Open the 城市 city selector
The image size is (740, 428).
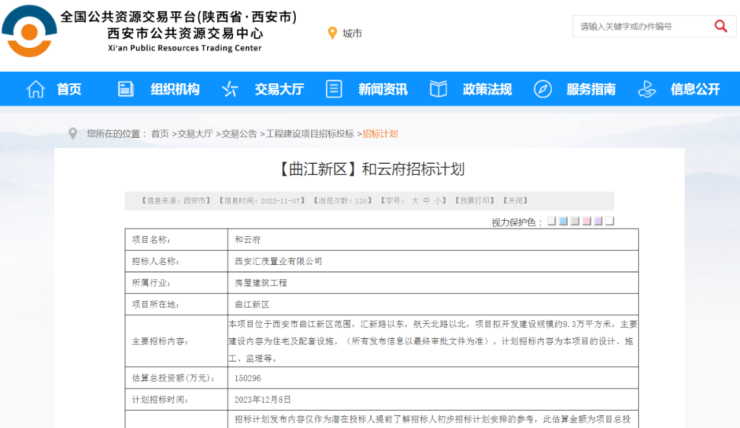click(352, 33)
